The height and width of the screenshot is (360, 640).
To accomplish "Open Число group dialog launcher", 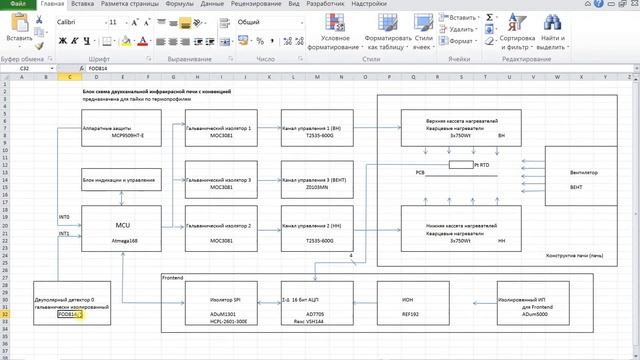I will click(x=300, y=59).
